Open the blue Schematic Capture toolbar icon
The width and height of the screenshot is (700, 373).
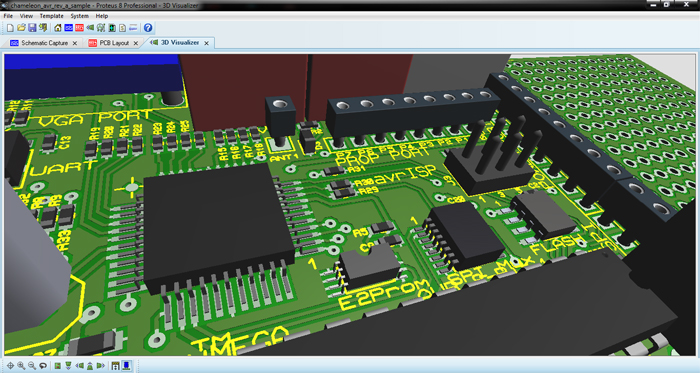tap(68, 28)
